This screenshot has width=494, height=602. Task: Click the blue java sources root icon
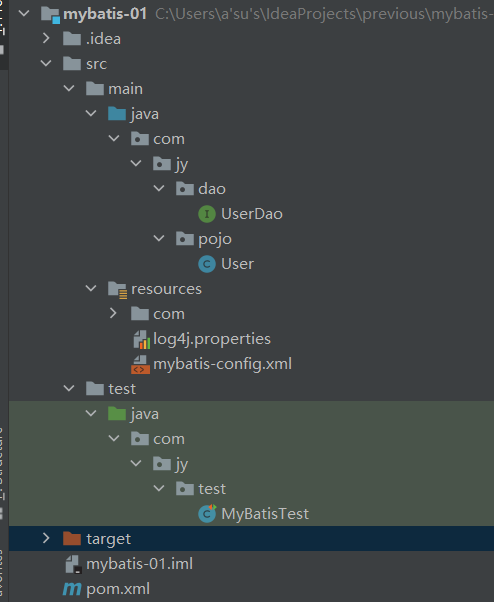click(x=117, y=114)
